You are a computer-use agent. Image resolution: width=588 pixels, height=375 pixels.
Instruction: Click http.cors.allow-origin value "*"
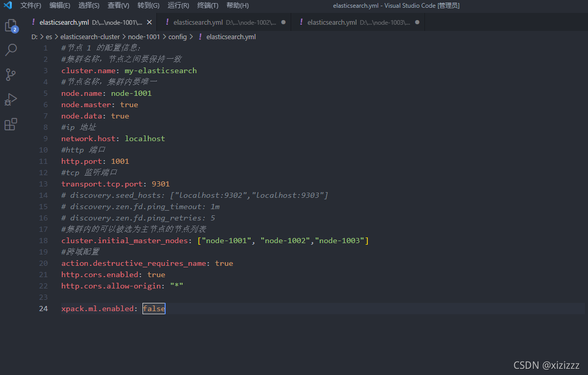[176, 286]
